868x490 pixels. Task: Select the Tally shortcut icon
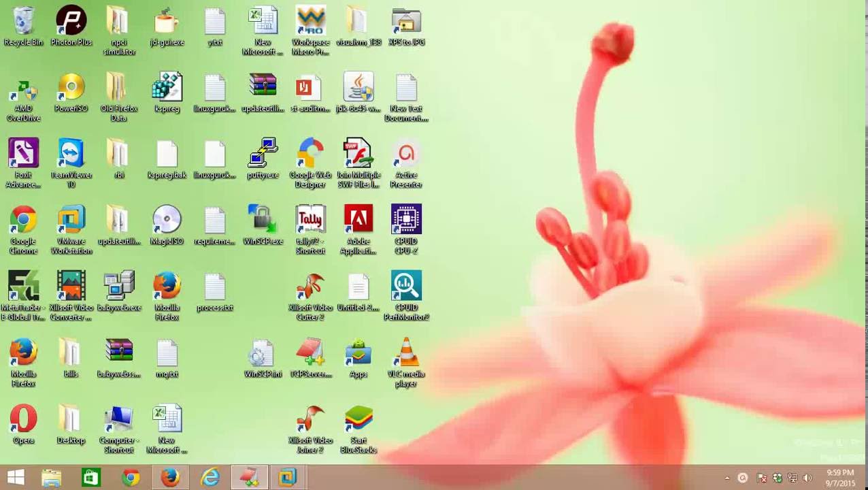coord(310,220)
